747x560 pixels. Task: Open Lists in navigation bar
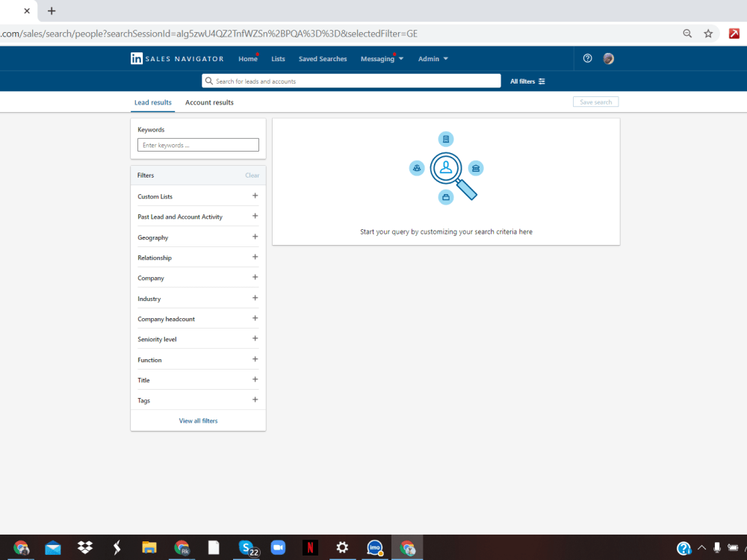point(278,58)
